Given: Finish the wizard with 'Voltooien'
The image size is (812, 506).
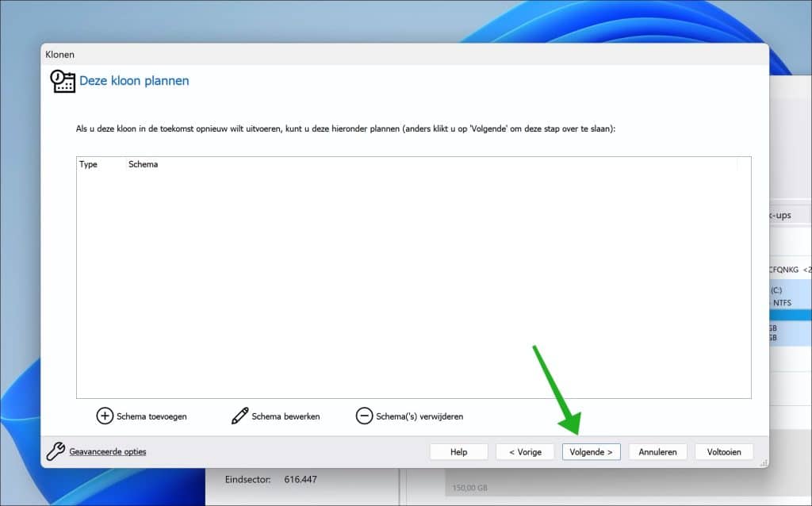Looking at the screenshot, I should pyautogui.click(x=724, y=452).
